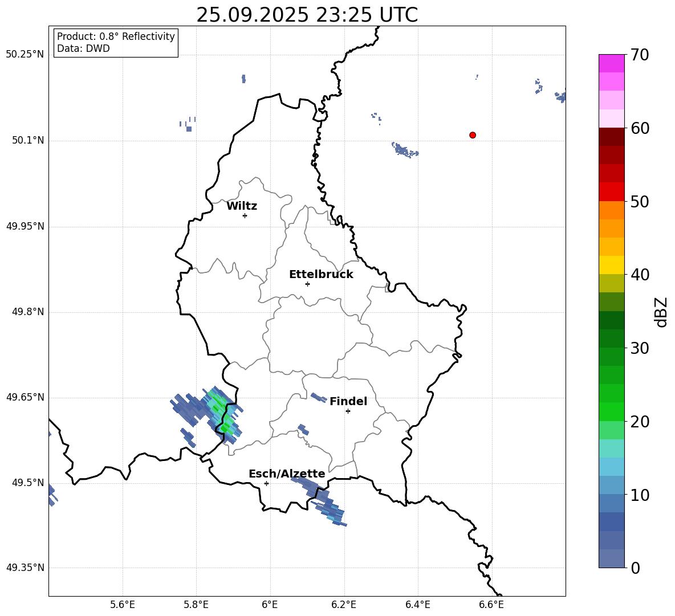Click the 6°E longitude label
Viewport: 675px width, 616px height.
tap(270, 605)
